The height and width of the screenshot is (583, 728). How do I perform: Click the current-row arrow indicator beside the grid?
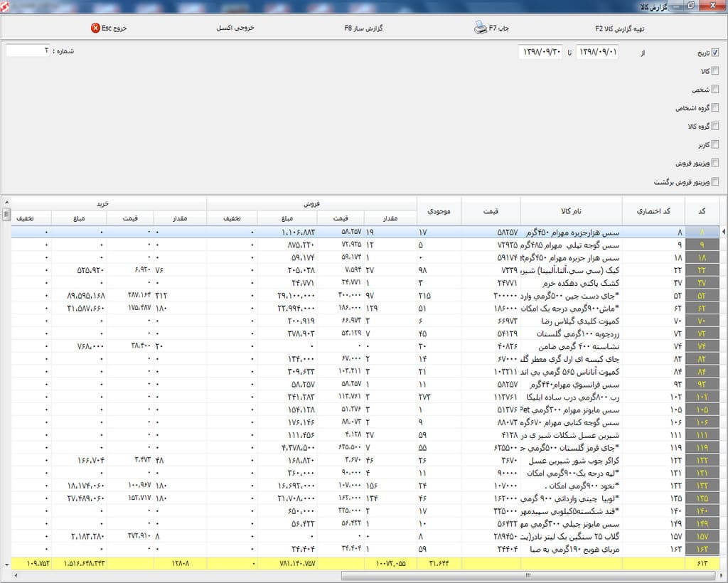point(724,232)
